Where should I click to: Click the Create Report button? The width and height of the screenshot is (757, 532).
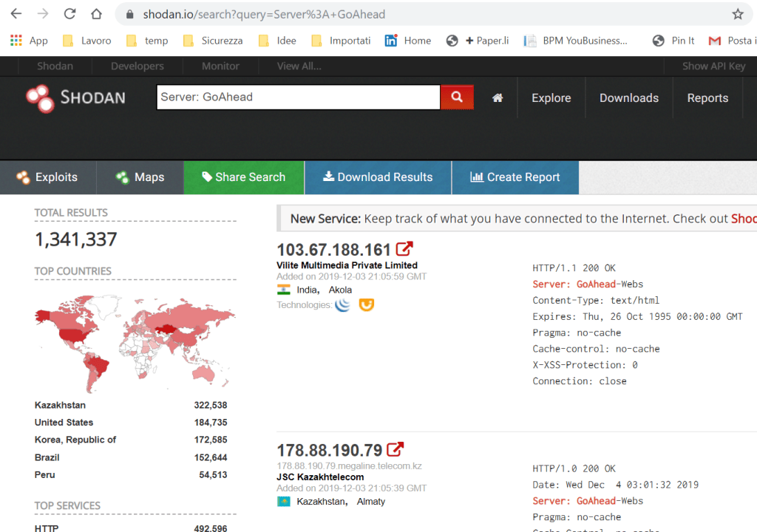[515, 177]
